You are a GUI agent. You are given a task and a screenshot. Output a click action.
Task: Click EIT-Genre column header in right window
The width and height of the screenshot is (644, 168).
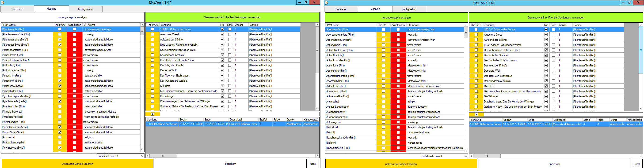[x=435, y=25]
